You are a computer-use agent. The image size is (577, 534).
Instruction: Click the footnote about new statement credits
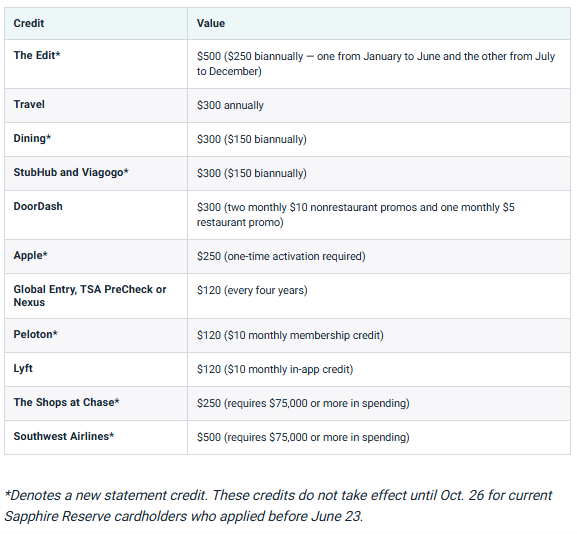(x=278, y=506)
